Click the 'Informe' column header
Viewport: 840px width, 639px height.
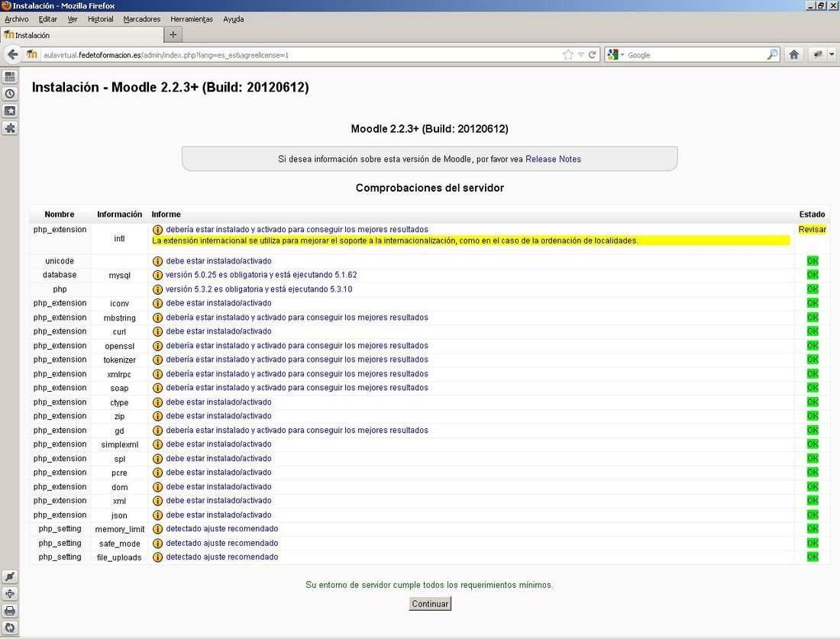166,215
